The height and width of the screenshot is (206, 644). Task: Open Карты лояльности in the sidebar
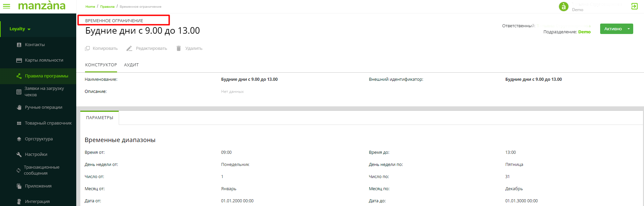pos(44,60)
